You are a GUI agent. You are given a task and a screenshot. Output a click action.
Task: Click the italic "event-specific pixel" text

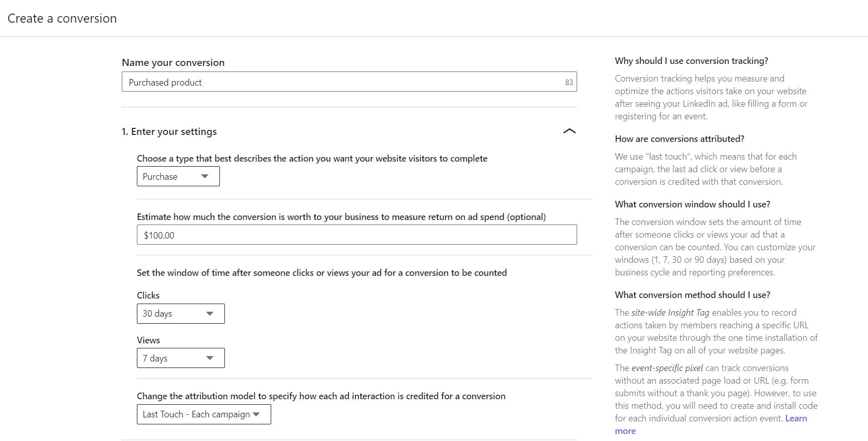(667, 368)
